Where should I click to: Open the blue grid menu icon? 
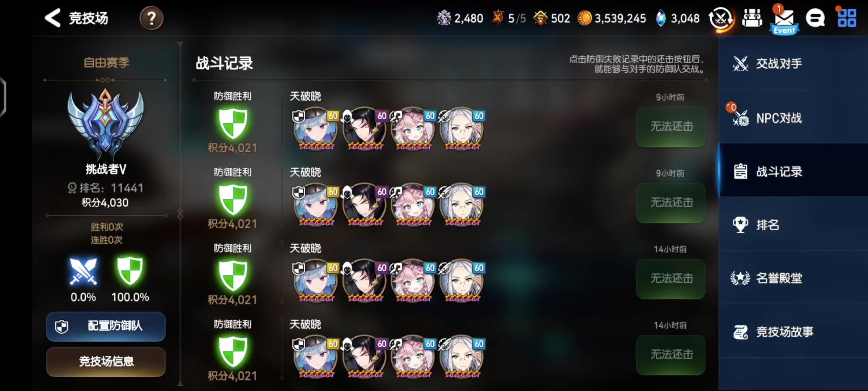[847, 18]
